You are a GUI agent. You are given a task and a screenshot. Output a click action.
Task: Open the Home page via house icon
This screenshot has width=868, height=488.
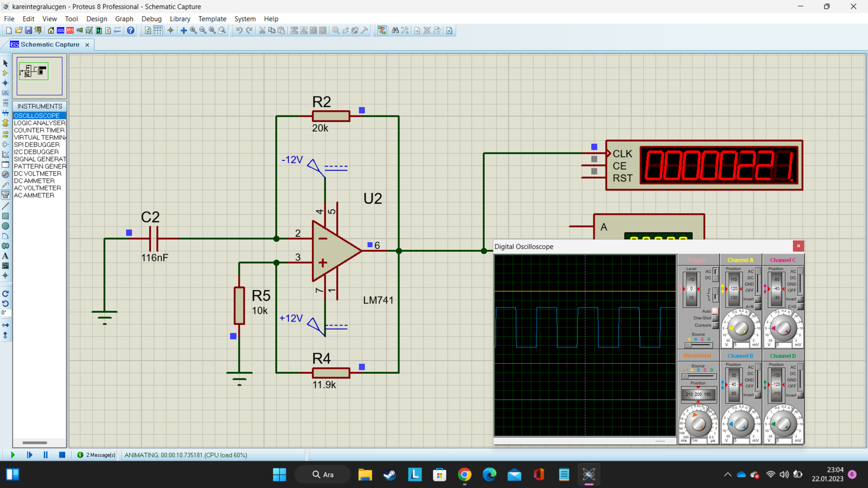click(x=51, y=30)
